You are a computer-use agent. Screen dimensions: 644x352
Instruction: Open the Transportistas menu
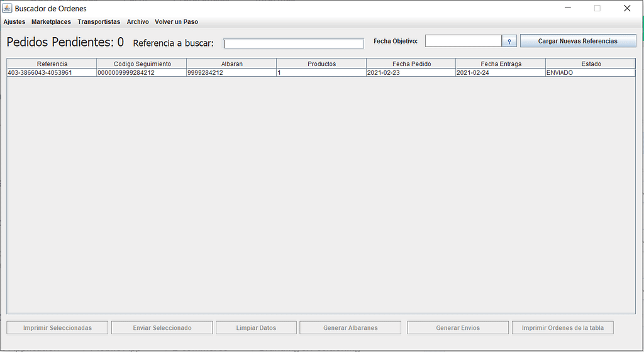pyautogui.click(x=99, y=22)
